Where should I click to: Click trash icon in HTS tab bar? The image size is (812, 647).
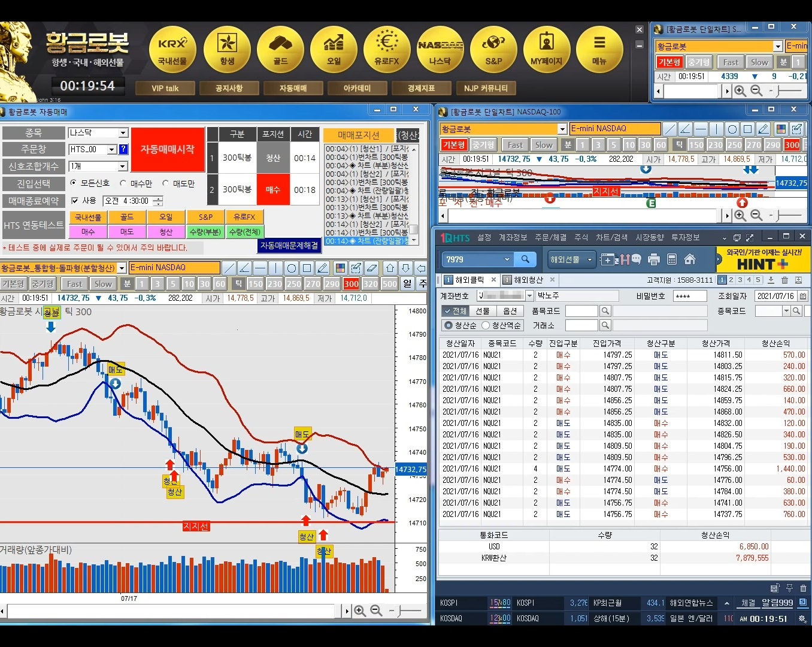pos(784,280)
